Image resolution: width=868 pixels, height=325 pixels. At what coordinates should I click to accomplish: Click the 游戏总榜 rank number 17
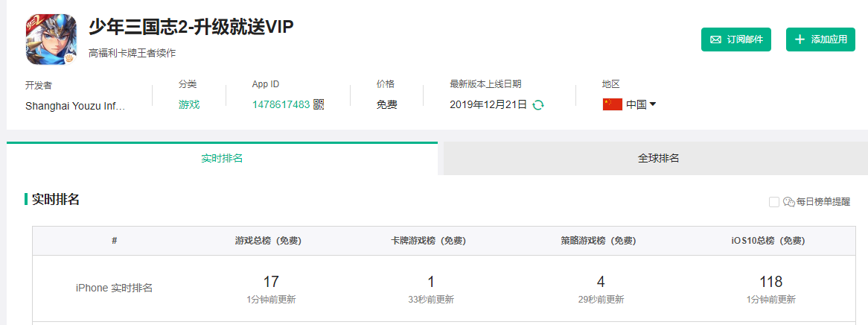click(x=271, y=282)
